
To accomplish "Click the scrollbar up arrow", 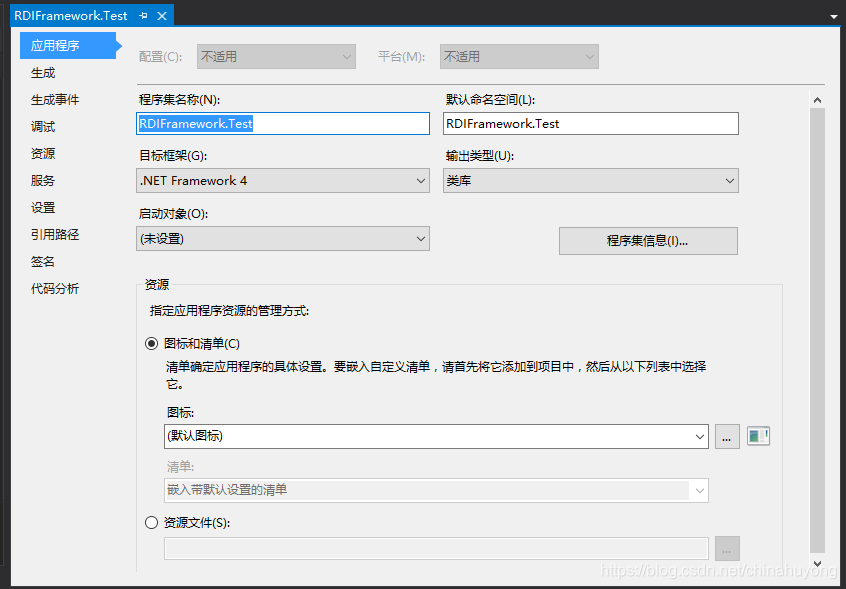I will coord(817,100).
